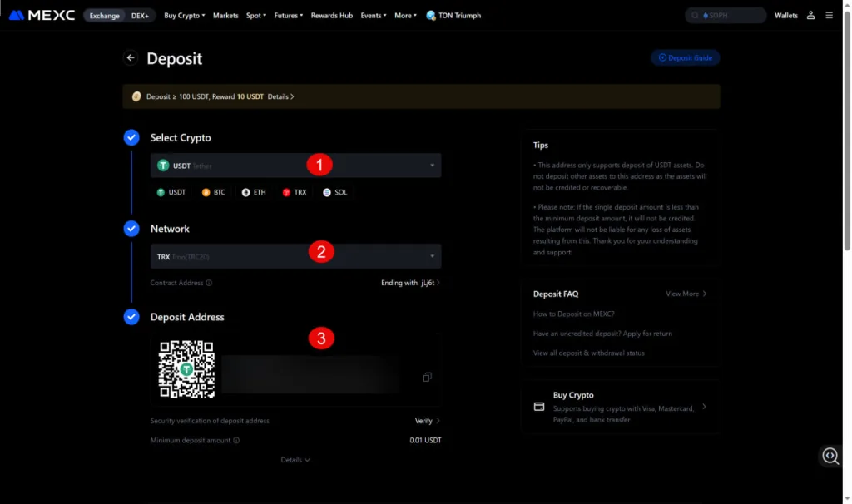Click the Network step checkmark

(131, 229)
